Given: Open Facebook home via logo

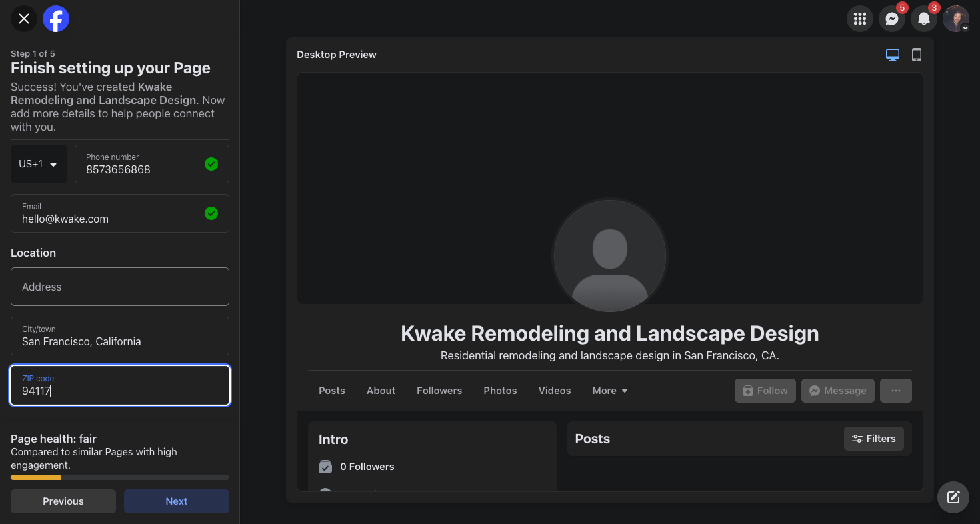Looking at the screenshot, I should point(56,19).
